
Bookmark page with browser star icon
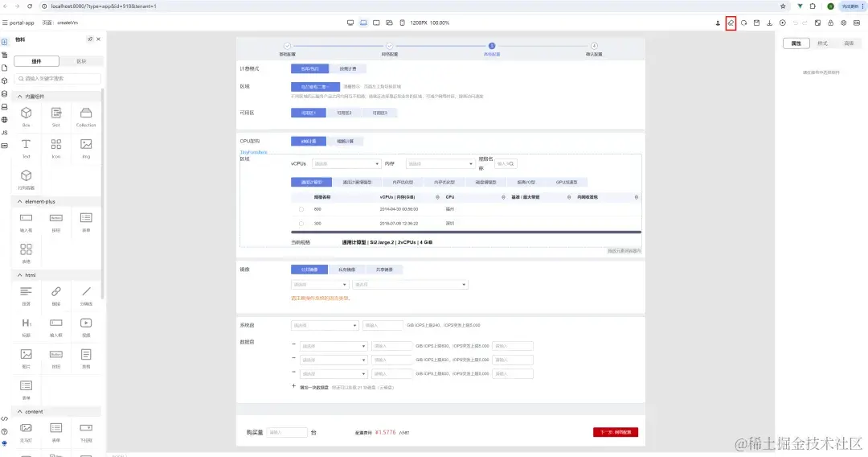783,6
